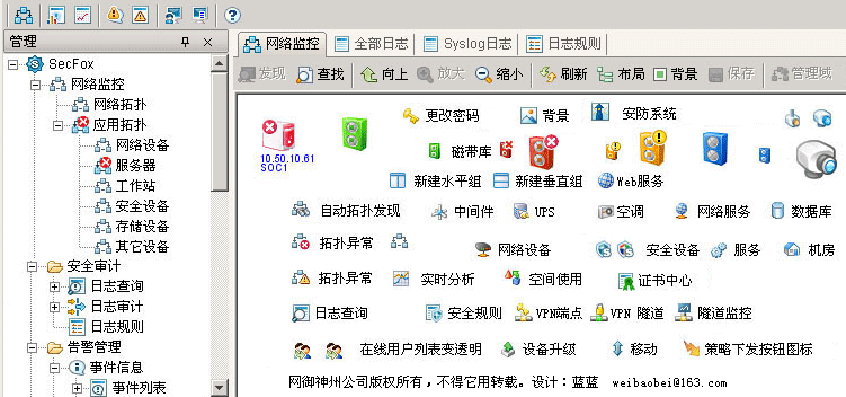Click the 新建垂直组 icon
Screen dimensions: 846x397
(x=501, y=181)
